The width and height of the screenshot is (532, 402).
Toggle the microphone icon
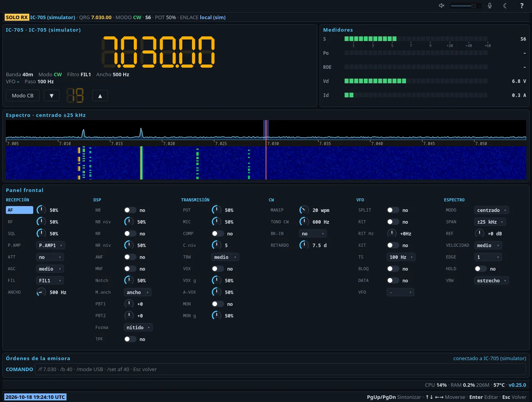490,5
